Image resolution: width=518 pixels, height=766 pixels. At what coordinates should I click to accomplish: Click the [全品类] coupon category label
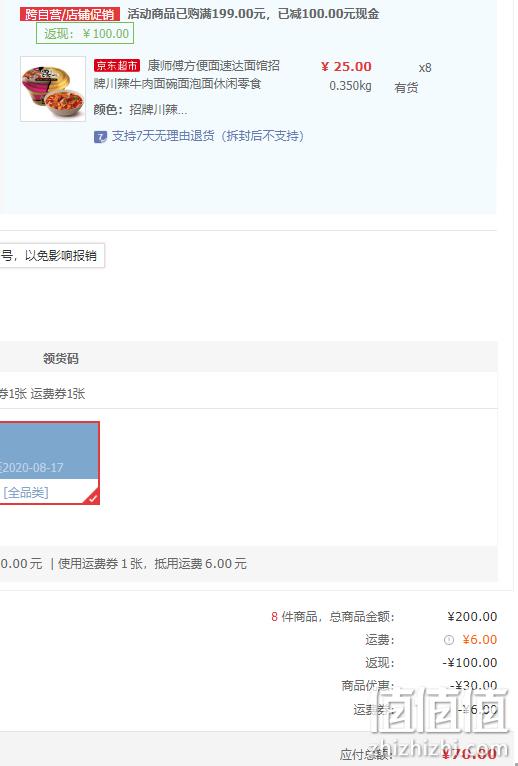(x=26, y=492)
